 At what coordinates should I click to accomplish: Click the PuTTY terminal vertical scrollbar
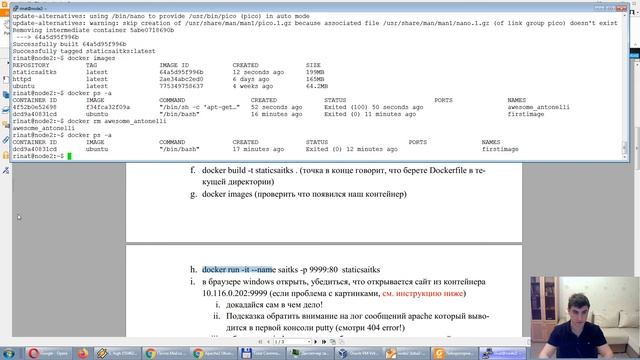tap(624, 86)
